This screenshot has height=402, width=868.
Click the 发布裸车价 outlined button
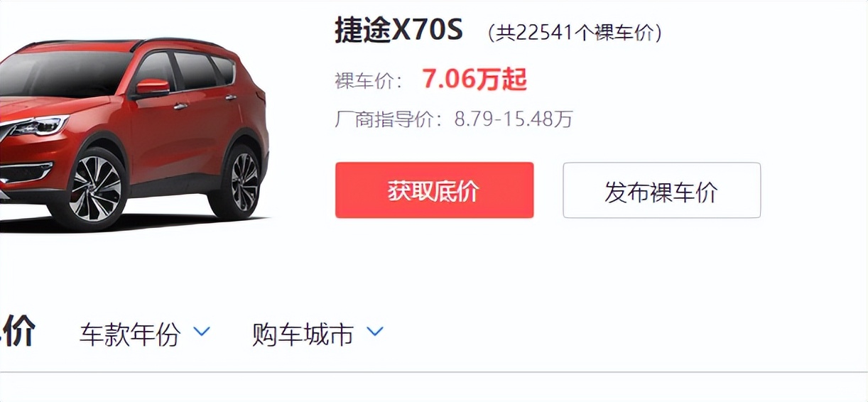661,190
